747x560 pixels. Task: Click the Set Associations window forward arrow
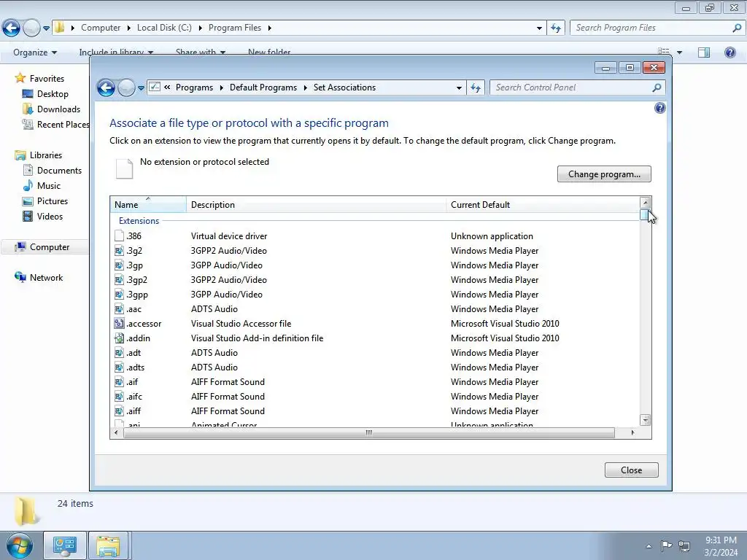point(126,87)
